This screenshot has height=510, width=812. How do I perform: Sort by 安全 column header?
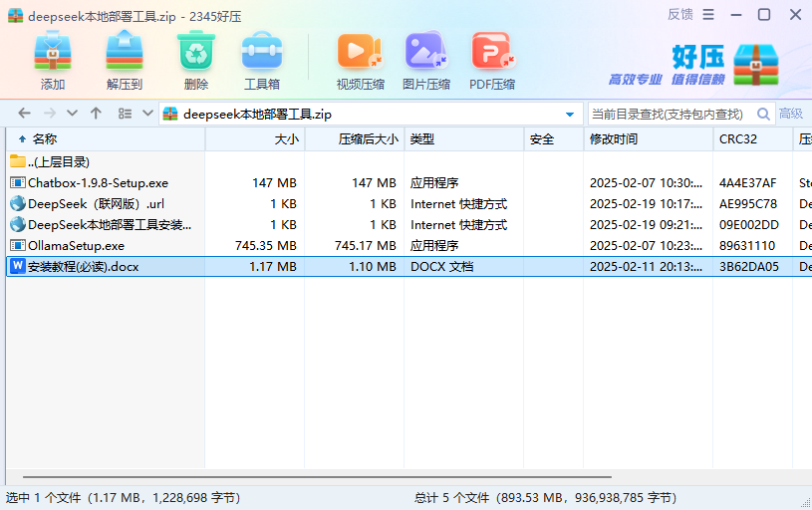point(554,139)
